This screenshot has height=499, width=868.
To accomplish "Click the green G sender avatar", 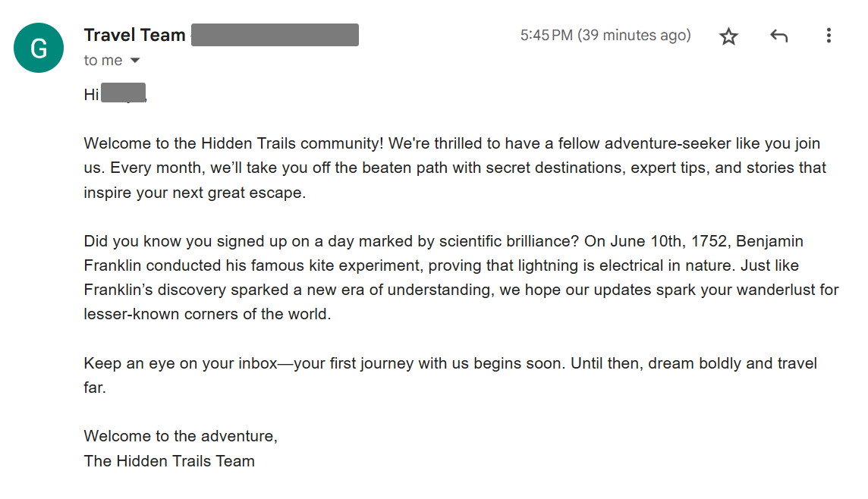I will (x=39, y=48).
